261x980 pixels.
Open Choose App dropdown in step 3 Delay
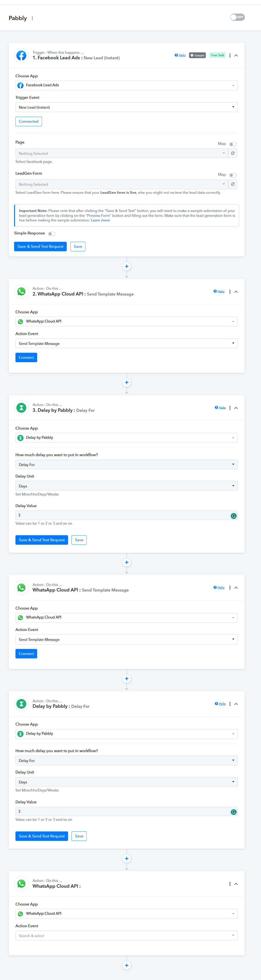126,438
